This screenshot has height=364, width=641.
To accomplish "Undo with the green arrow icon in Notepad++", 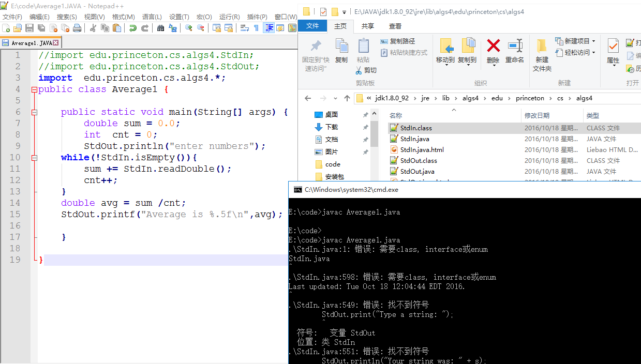I will tap(133, 28).
